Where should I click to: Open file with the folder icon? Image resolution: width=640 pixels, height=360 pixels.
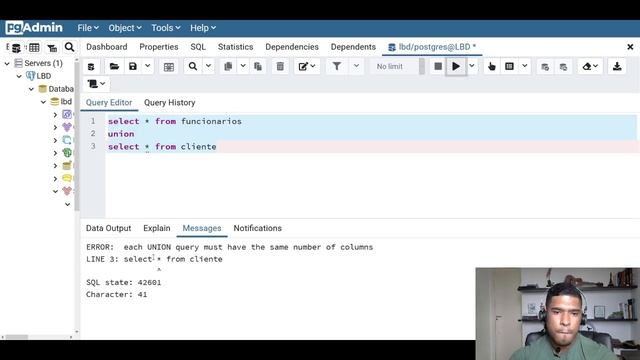[114, 67]
